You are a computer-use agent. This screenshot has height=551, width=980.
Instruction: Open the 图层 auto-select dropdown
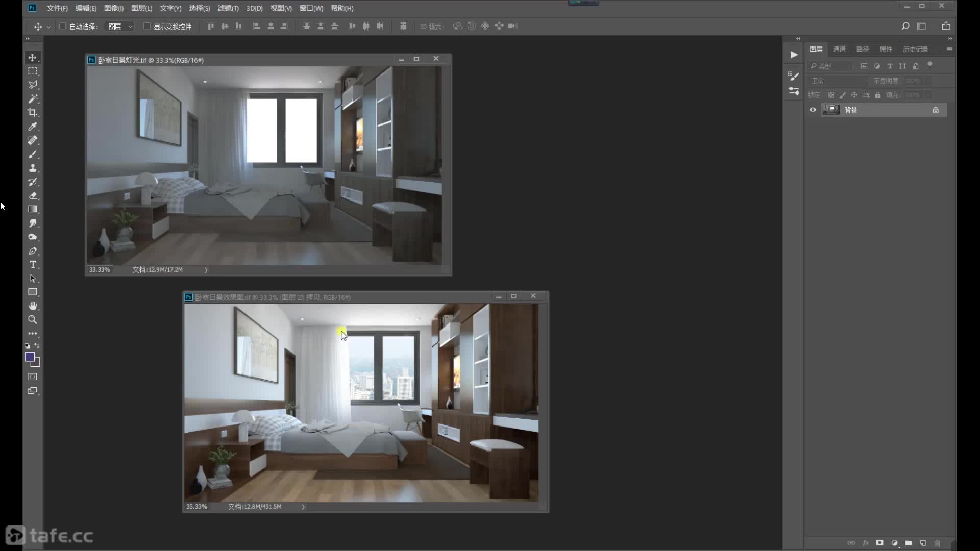(x=120, y=26)
